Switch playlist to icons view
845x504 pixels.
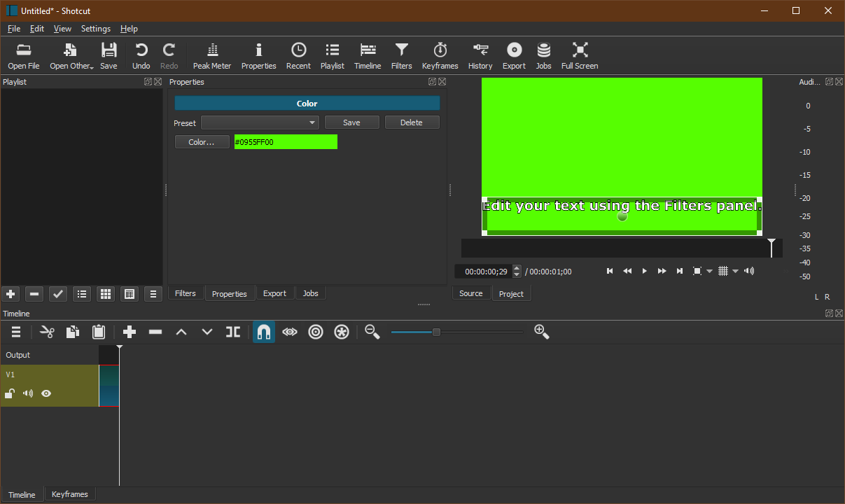pos(130,294)
